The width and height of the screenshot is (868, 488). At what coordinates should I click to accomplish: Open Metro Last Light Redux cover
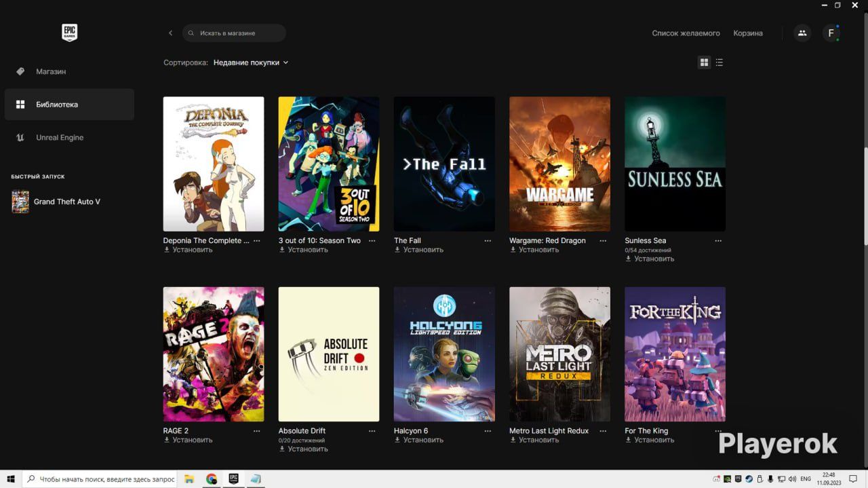click(559, 354)
